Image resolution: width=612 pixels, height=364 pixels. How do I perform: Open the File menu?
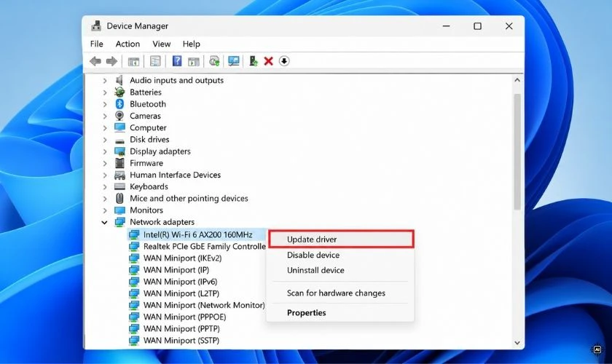[x=96, y=44]
